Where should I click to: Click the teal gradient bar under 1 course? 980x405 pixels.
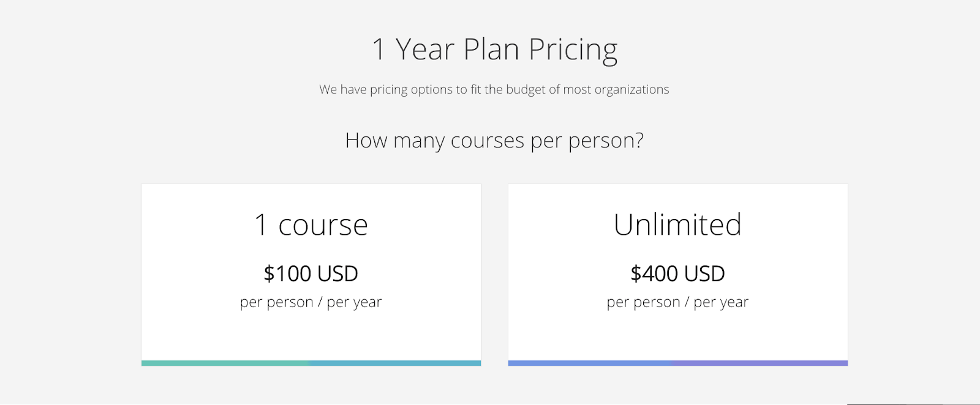(311, 363)
